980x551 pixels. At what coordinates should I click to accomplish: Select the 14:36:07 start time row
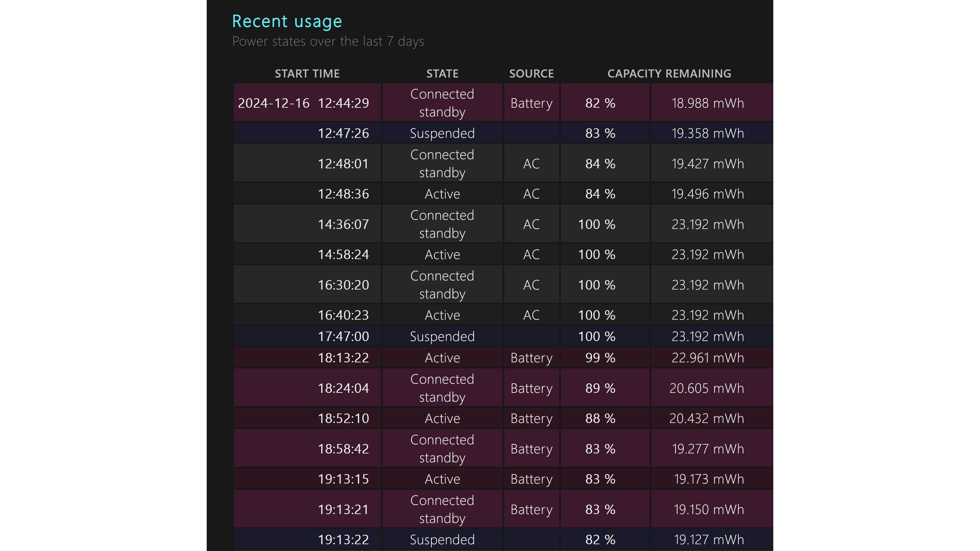click(x=343, y=224)
